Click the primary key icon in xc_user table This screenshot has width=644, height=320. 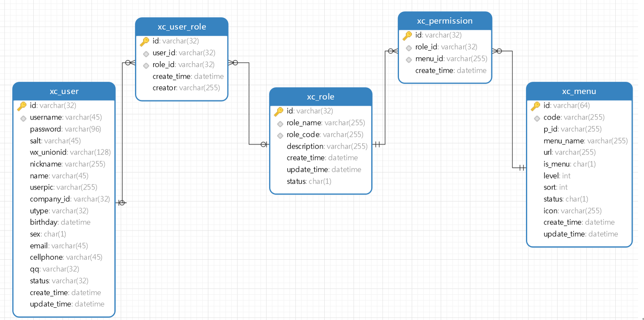(x=22, y=106)
